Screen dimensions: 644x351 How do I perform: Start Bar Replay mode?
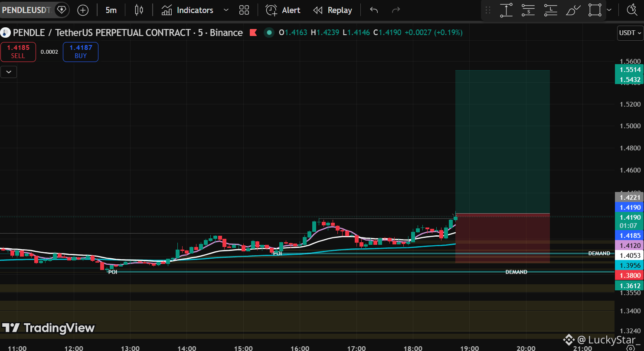pos(333,10)
